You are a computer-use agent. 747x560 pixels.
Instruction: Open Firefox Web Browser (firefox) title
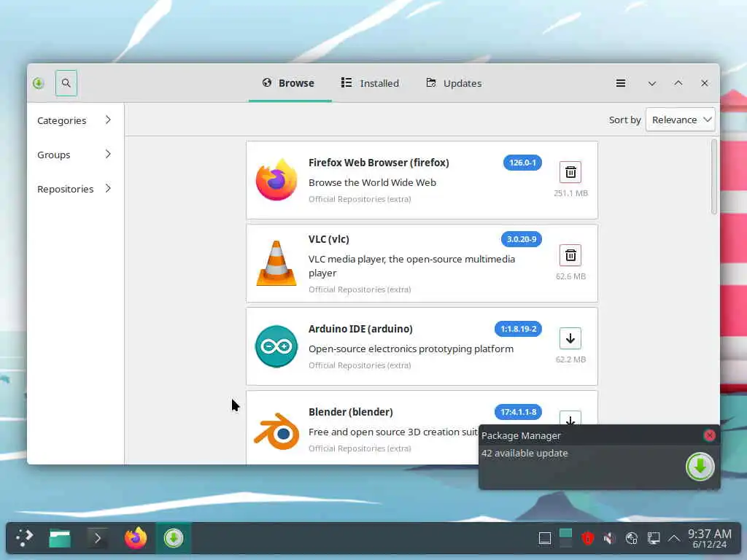click(x=379, y=163)
